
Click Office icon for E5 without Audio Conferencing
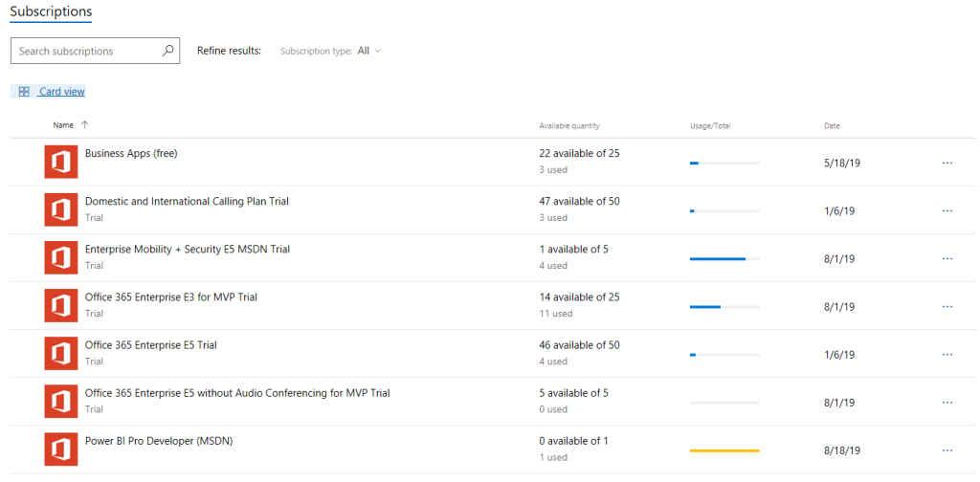coord(61,402)
